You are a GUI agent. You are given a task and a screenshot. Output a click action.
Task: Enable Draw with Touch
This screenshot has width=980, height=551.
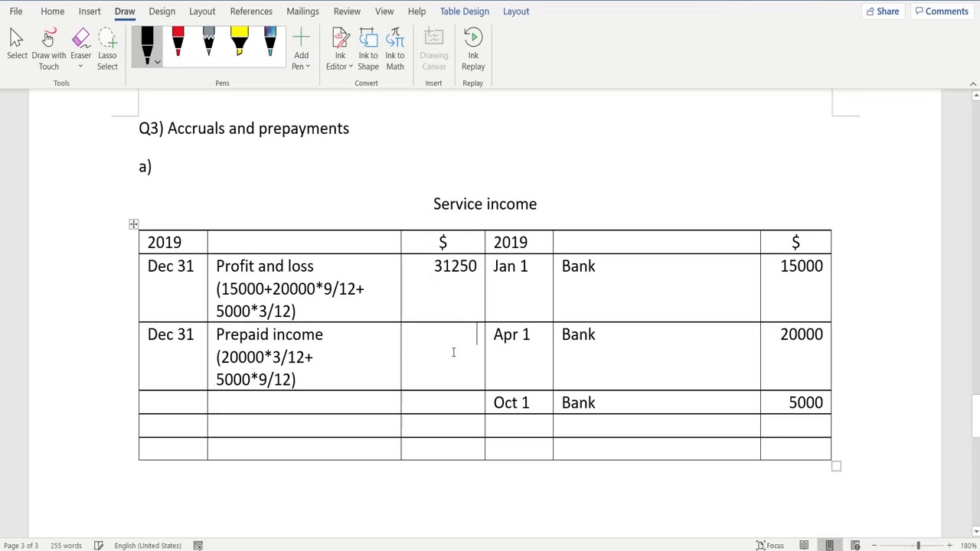click(48, 49)
